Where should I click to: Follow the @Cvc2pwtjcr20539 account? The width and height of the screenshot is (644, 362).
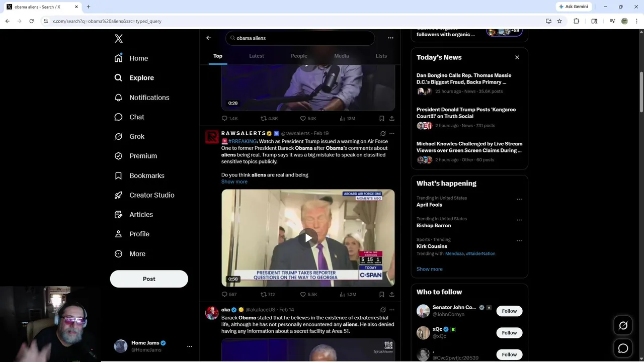(x=509, y=354)
